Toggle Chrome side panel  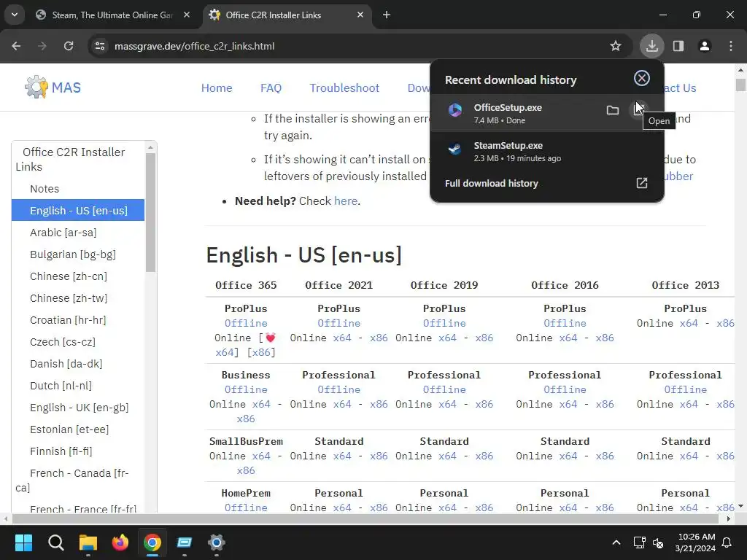[678, 46]
